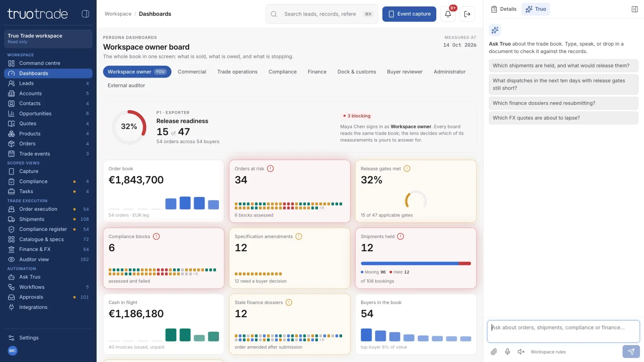The width and height of the screenshot is (644, 362).
Task: Select the Compliance persona tab
Action: coord(283,72)
